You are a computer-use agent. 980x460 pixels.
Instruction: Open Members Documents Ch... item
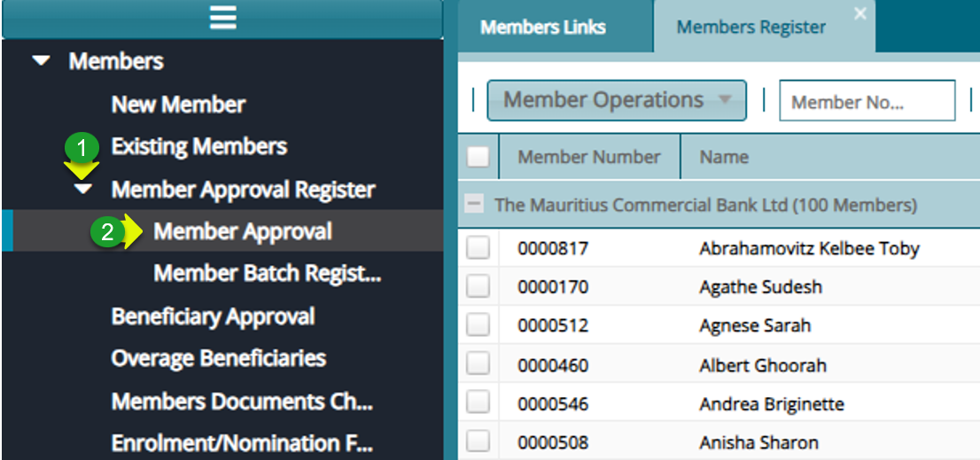point(243,402)
